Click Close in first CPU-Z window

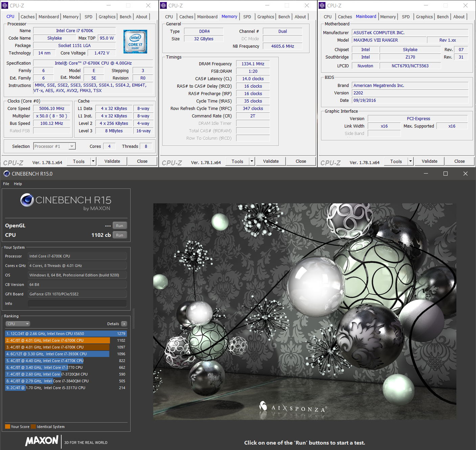coord(142,161)
